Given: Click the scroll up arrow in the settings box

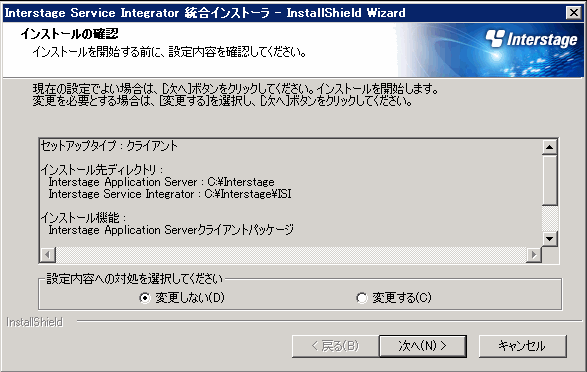Looking at the screenshot, I should pyautogui.click(x=550, y=147).
